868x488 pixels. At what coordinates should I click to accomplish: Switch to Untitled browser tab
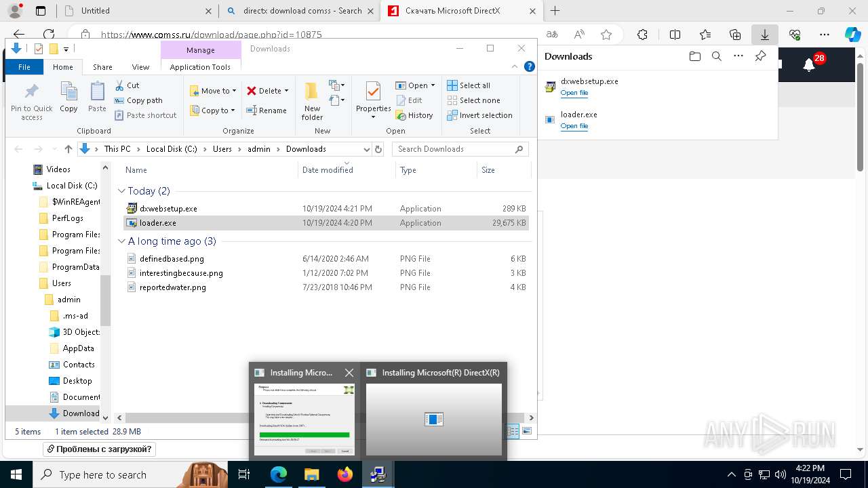(136, 11)
